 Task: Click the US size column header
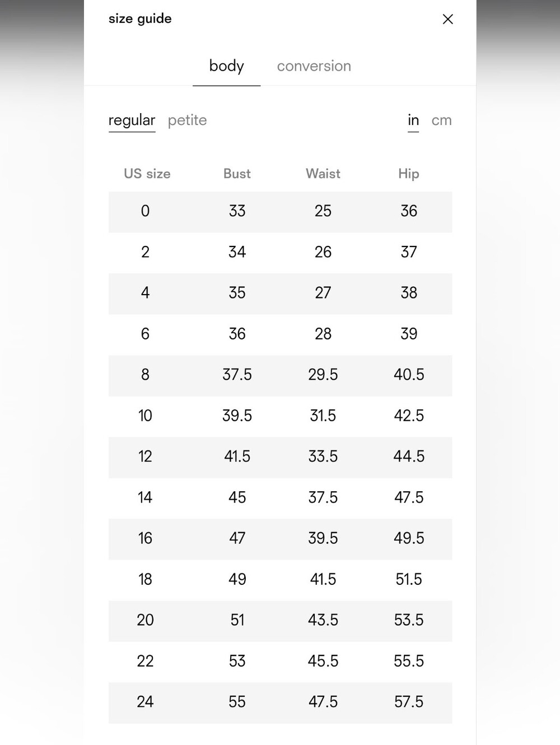[x=147, y=174]
